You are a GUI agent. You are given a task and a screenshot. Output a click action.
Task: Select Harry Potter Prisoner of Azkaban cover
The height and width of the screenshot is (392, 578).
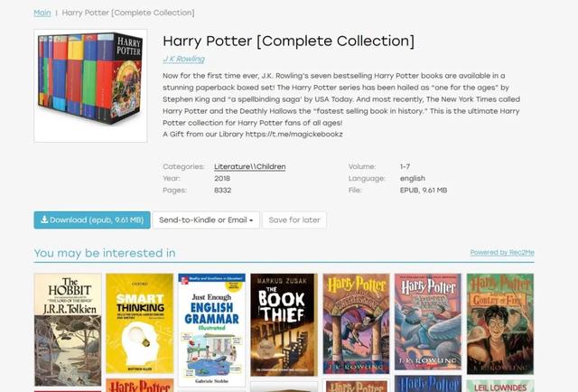click(x=428, y=322)
